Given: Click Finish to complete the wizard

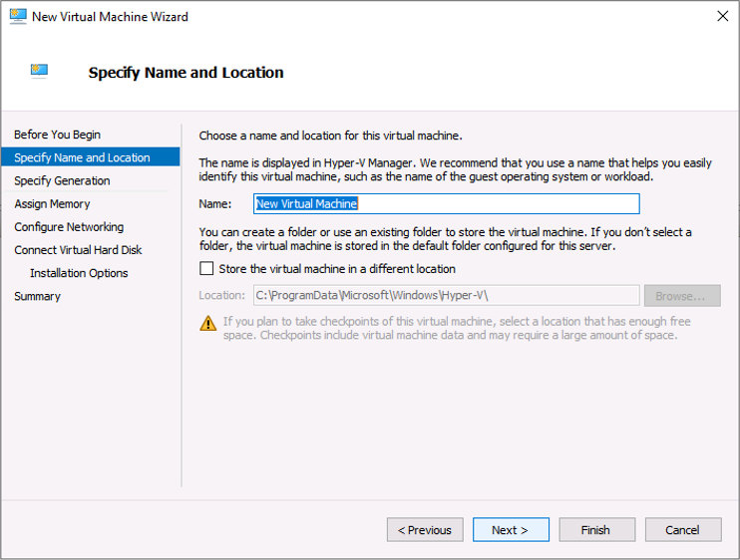Looking at the screenshot, I should (x=596, y=530).
